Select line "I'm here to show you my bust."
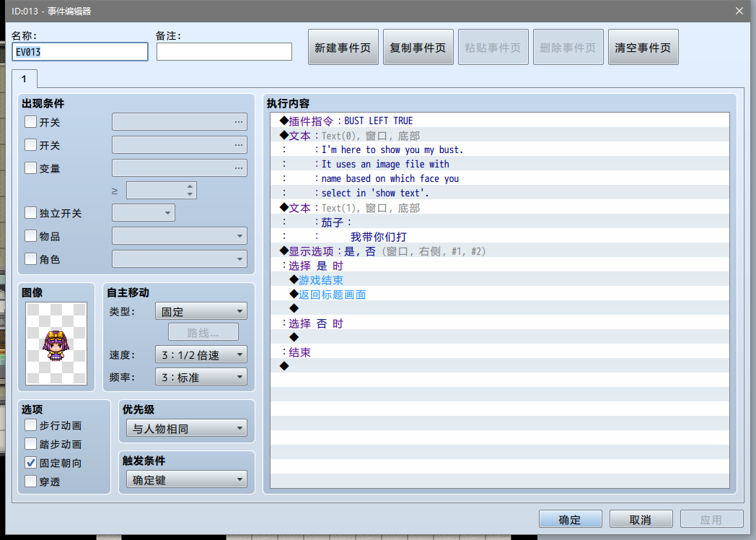 500,149
